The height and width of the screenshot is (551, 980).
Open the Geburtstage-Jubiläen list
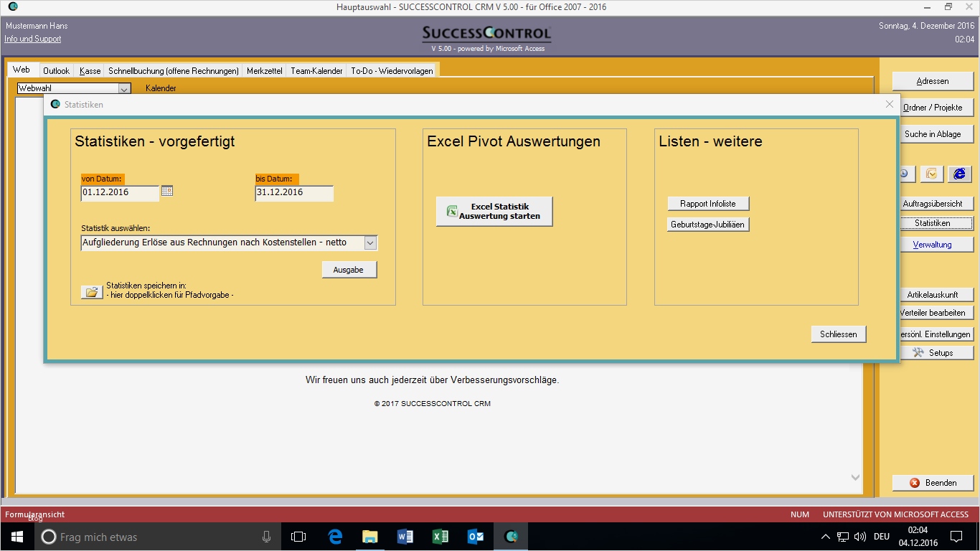coord(708,225)
